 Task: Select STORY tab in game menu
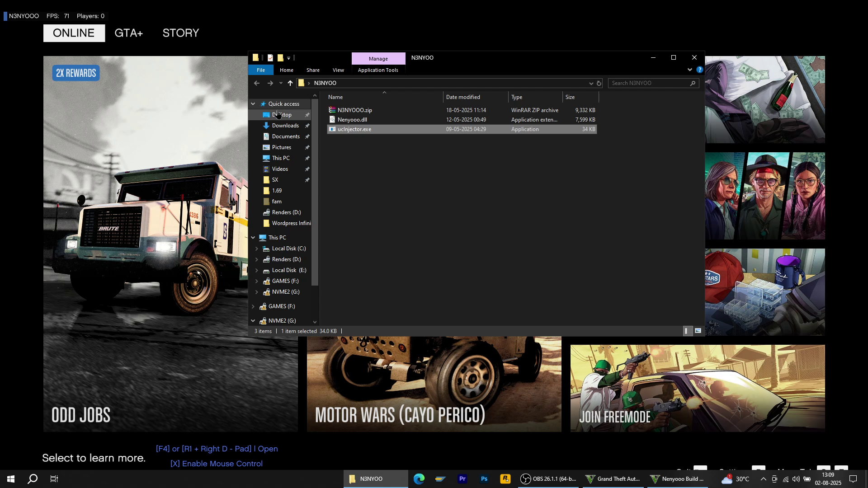[x=181, y=33]
